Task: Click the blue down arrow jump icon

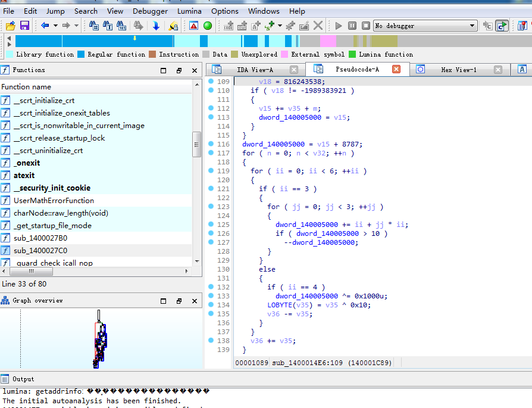Action: 156,26
